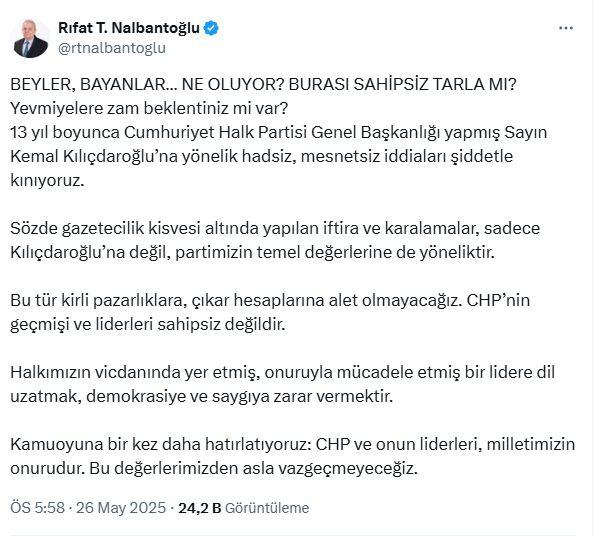
Task: Click the 'Halkımızın vicdanında yer etmiş' line
Action: coord(282,372)
